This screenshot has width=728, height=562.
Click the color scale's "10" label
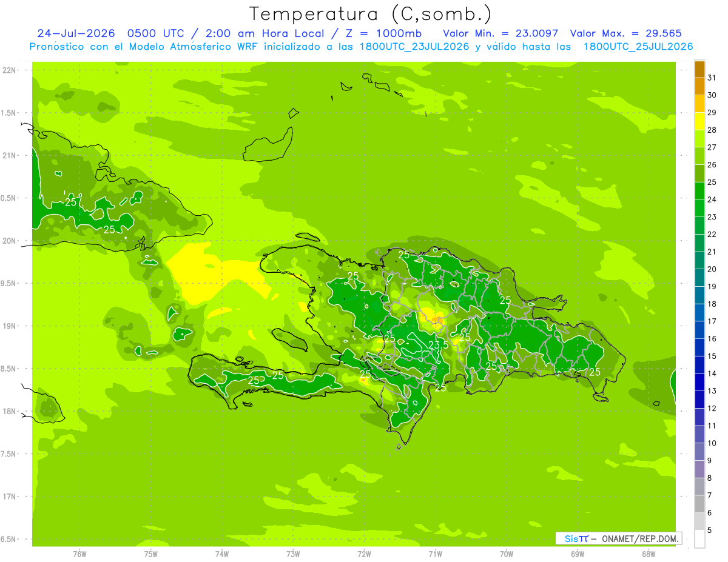712,443
